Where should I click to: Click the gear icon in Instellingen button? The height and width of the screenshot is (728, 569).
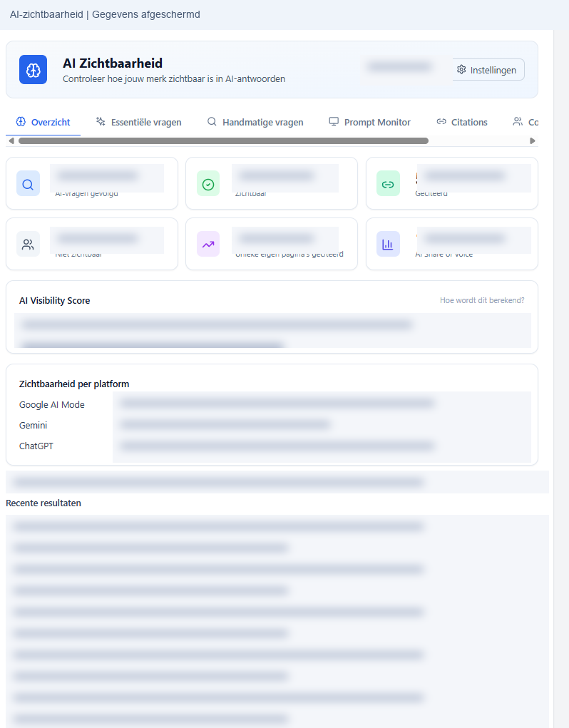coord(461,70)
